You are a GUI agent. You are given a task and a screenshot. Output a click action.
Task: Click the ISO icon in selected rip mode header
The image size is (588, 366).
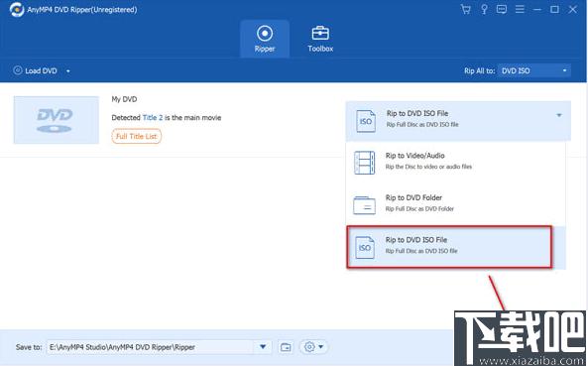(x=366, y=121)
